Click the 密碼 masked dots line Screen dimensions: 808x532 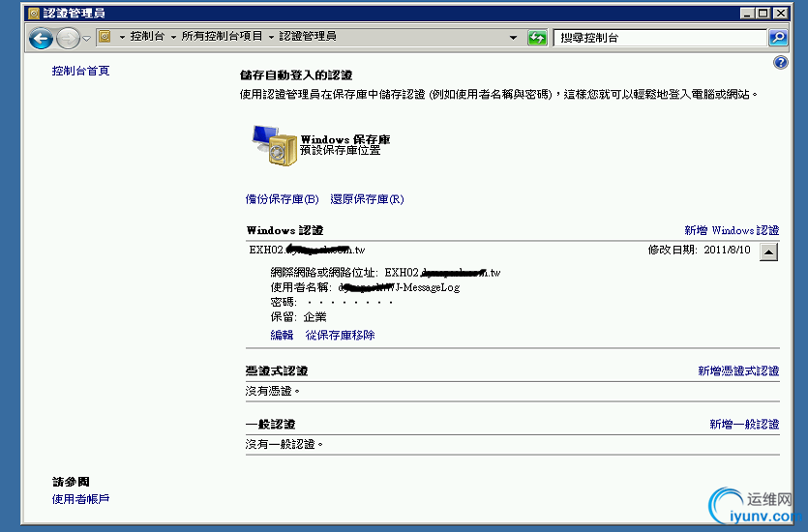pyautogui.click(x=332, y=303)
